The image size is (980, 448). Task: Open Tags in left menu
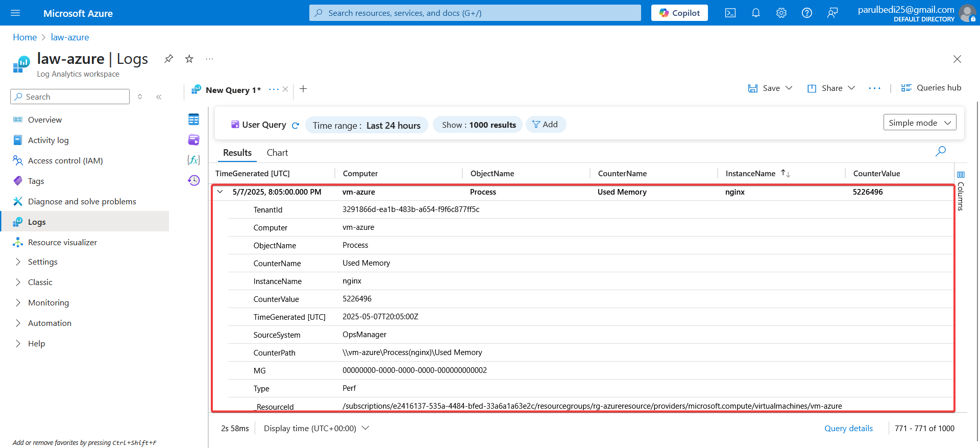coord(36,181)
